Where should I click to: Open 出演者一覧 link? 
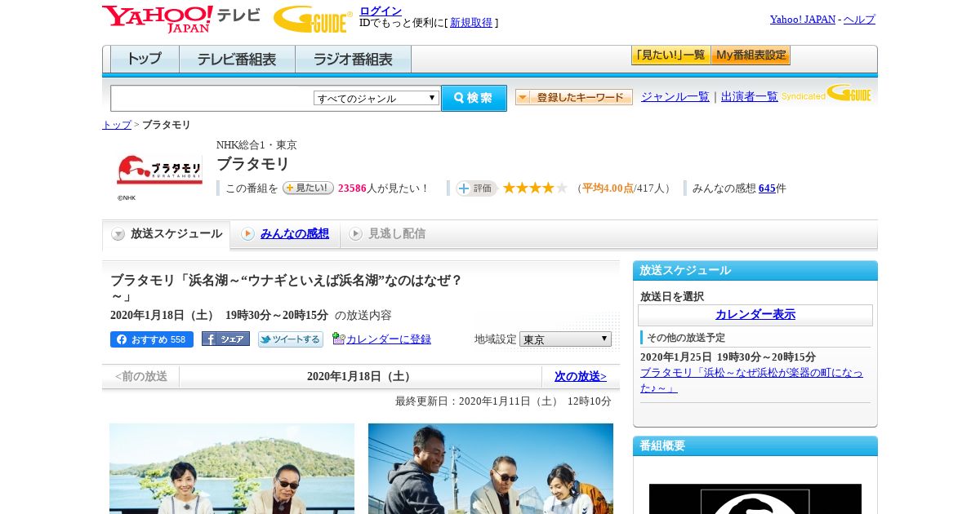[x=749, y=96]
